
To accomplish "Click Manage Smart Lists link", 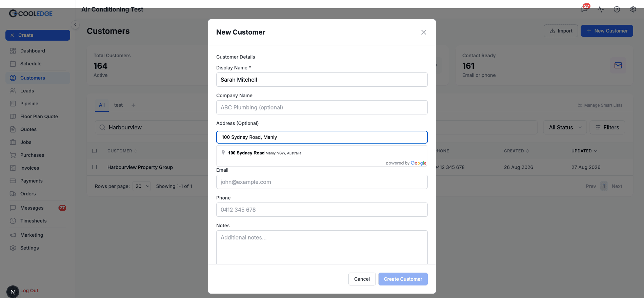I will coord(600,105).
